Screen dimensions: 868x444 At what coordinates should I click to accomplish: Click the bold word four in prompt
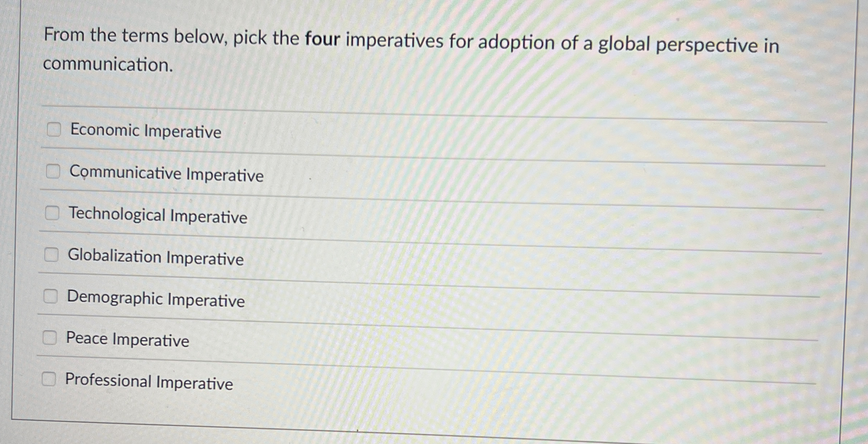321,41
